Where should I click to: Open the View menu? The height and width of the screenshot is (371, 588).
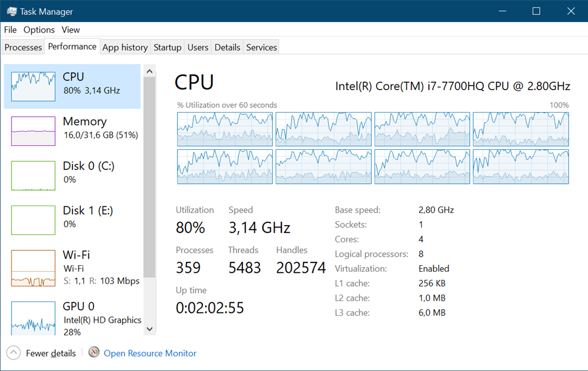(71, 30)
